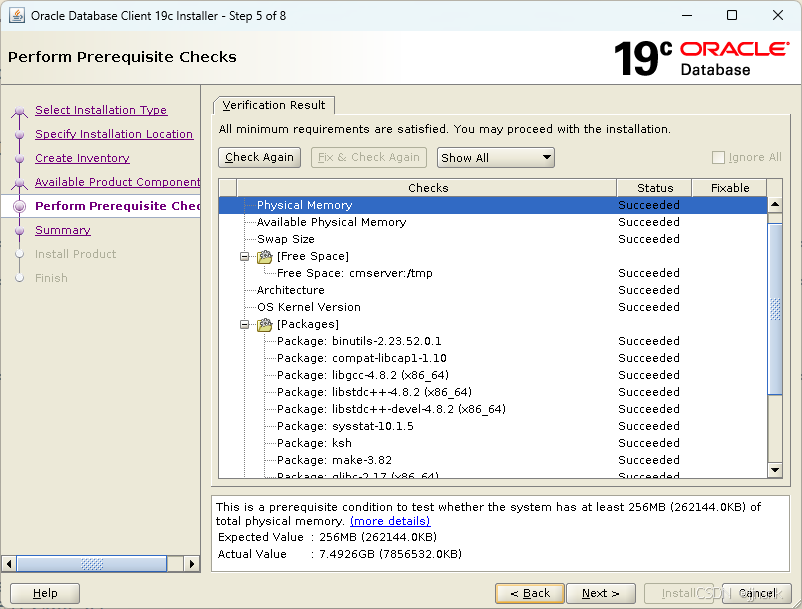Image resolution: width=802 pixels, height=609 pixels.
Task: Click left sidebar scroll right arrow
Action: 191,564
